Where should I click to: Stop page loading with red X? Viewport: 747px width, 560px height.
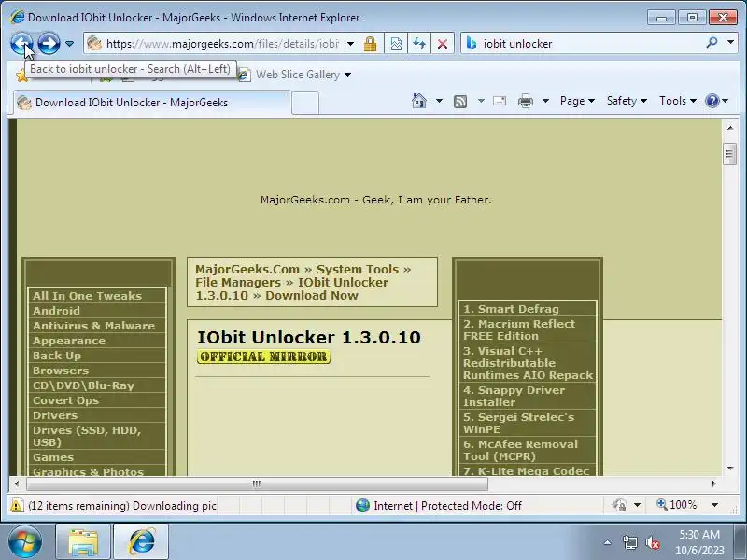pyautogui.click(x=443, y=44)
